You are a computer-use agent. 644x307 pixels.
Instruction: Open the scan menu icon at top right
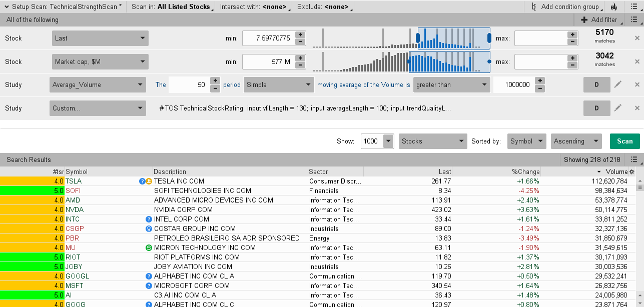click(634, 7)
